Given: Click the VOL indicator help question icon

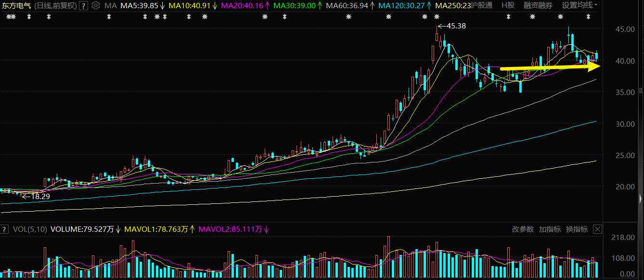Looking at the screenshot, I should (x=5, y=229).
